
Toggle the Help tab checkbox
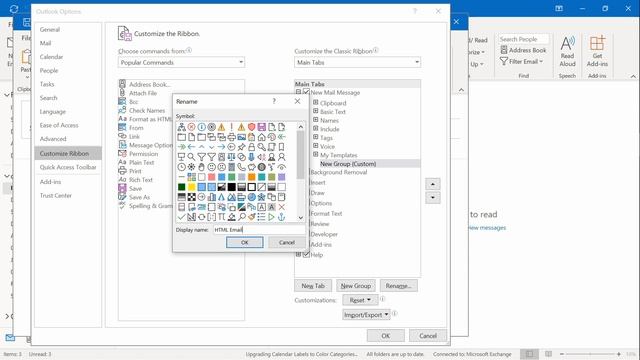tap(307, 255)
